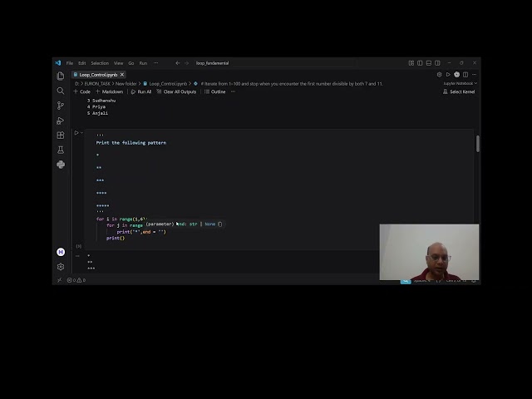The width and height of the screenshot is (532, 399).
Task: Click the print() code line
Action: pyautogui.click(x=116, y=239)
